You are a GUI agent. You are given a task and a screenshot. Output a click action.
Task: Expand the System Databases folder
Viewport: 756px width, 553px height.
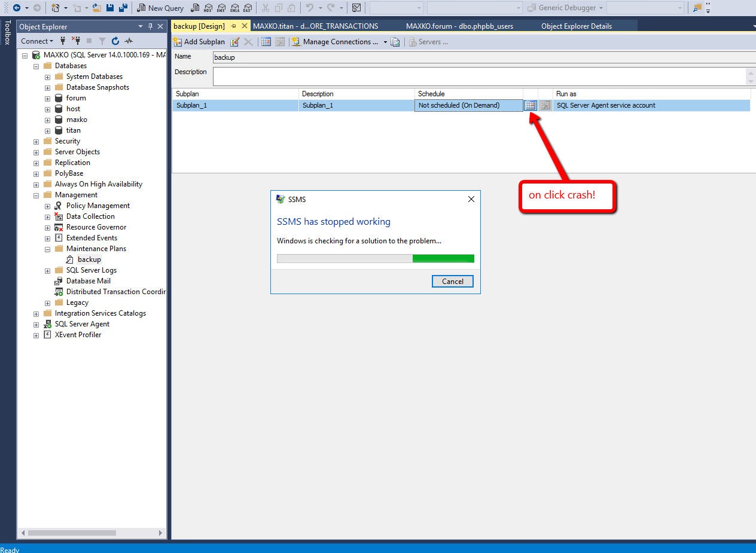48,77
